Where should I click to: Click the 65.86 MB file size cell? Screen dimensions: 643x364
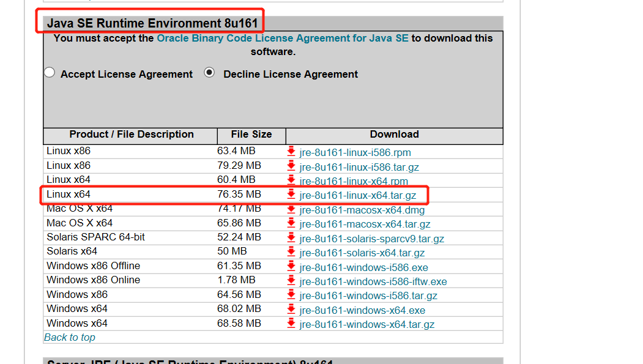[239, 223]
